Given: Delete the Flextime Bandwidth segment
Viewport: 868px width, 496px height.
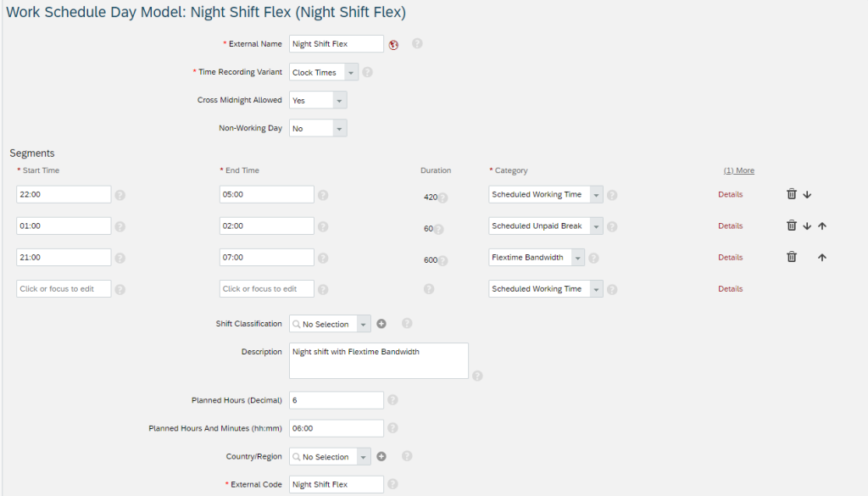Looking at the screenshot, I should (792, 257).
